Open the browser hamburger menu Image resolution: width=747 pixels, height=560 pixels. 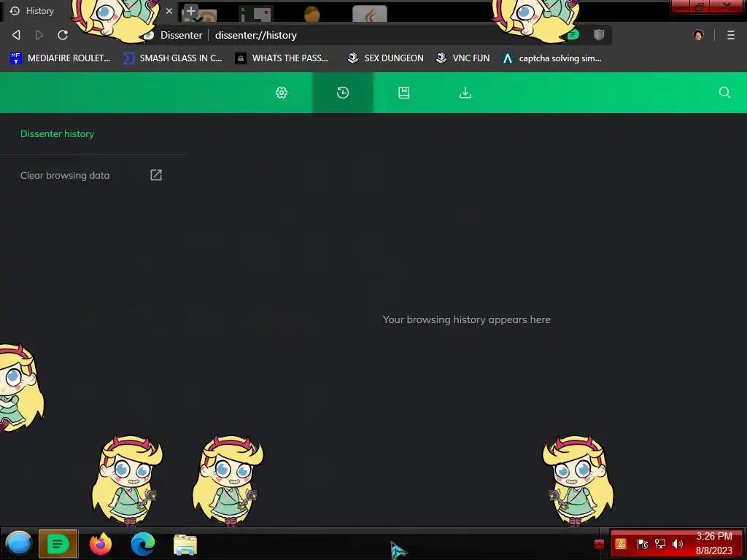click(x=731, y=35)
